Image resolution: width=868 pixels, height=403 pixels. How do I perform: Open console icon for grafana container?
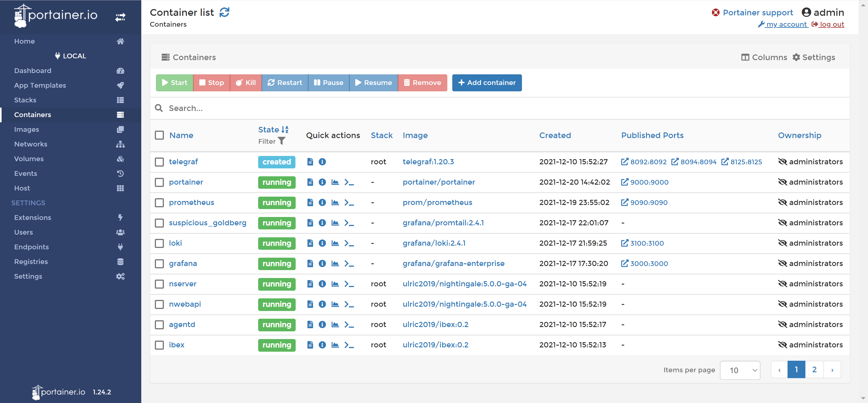coord(349,264)
